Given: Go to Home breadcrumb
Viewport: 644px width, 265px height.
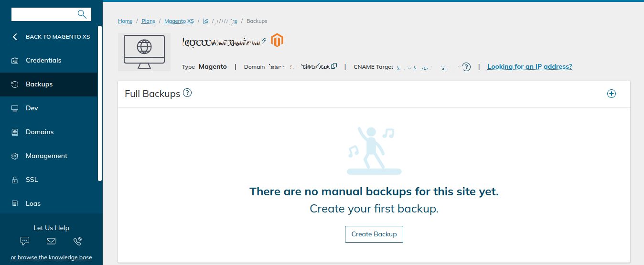Looking at the screenshot, I should 125,21.
